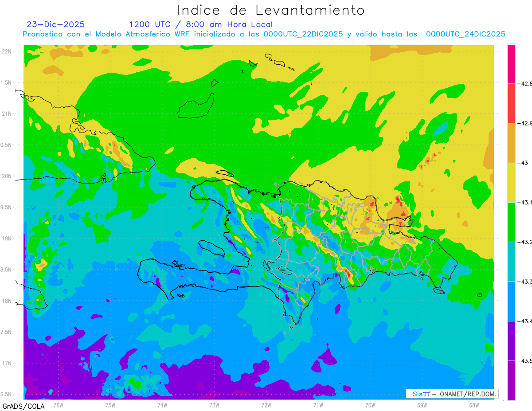
Task: Select the orange legend swatch between -42.9 and -43
Action: (511, 143)
